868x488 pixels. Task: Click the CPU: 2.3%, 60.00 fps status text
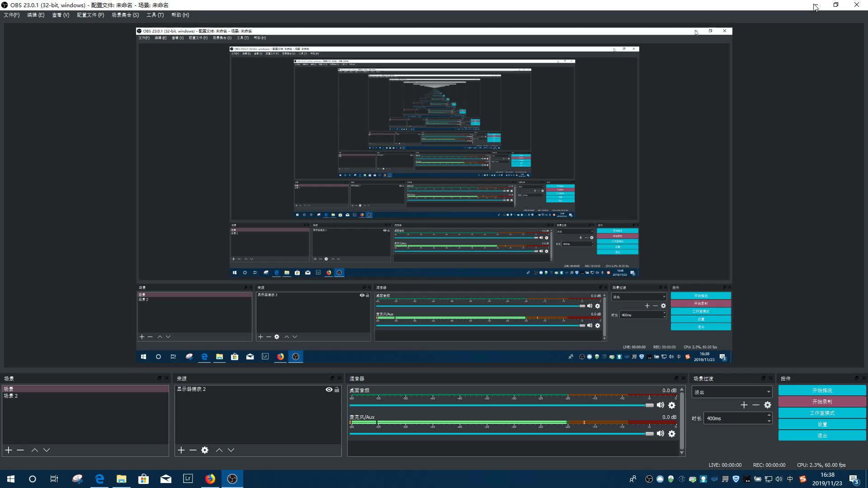pyautogui.click(x=821, y=465)
